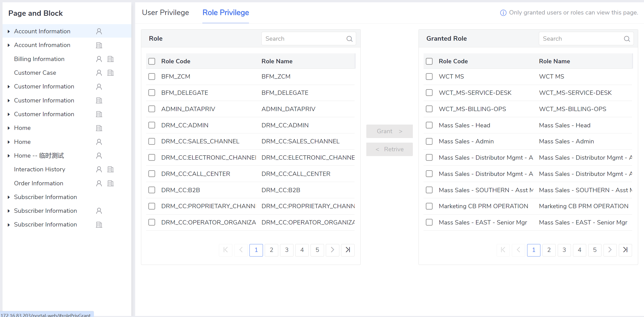Go to next page of Granted Role list

(610, 250)
